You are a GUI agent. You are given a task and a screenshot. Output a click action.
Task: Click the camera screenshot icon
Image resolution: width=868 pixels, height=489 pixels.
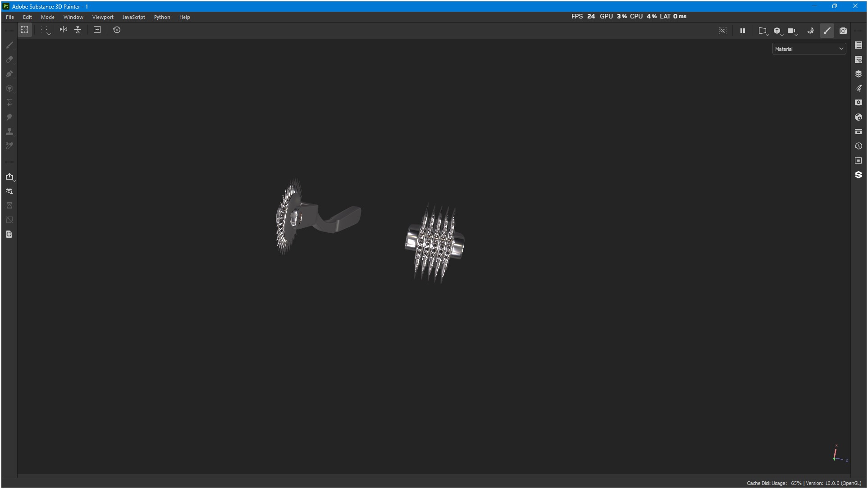click(843, 31)
